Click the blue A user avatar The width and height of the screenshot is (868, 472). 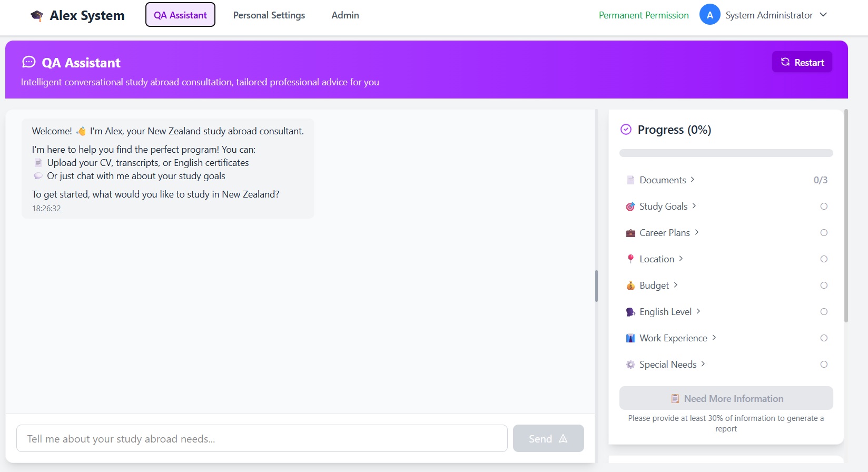click(x=709, y=15)
